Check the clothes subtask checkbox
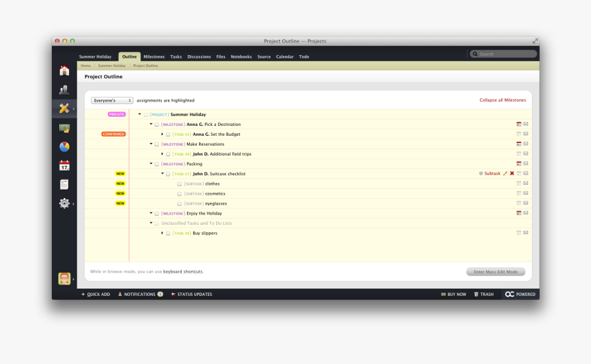591x364 pixels. (x=179, y=184)
